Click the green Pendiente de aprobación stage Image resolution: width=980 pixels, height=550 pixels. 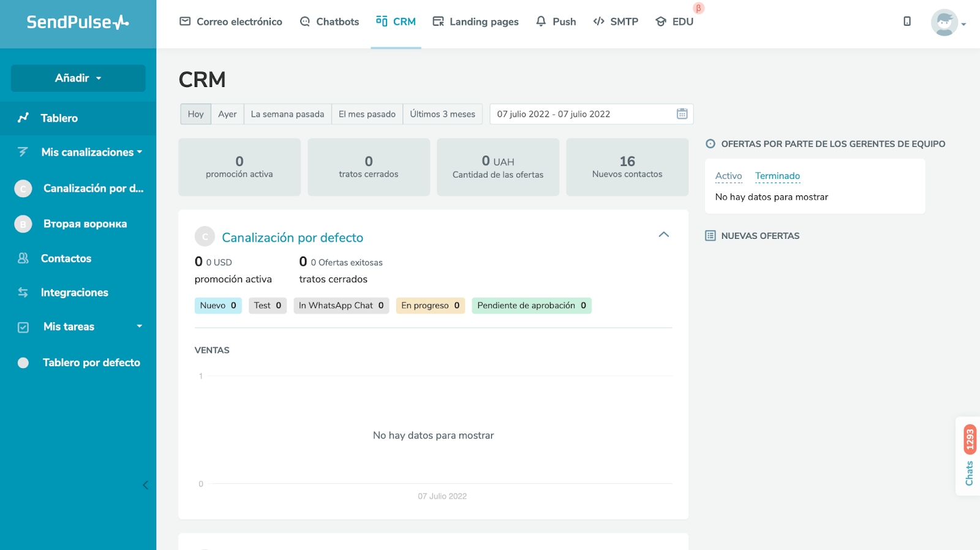coord(531,306)
